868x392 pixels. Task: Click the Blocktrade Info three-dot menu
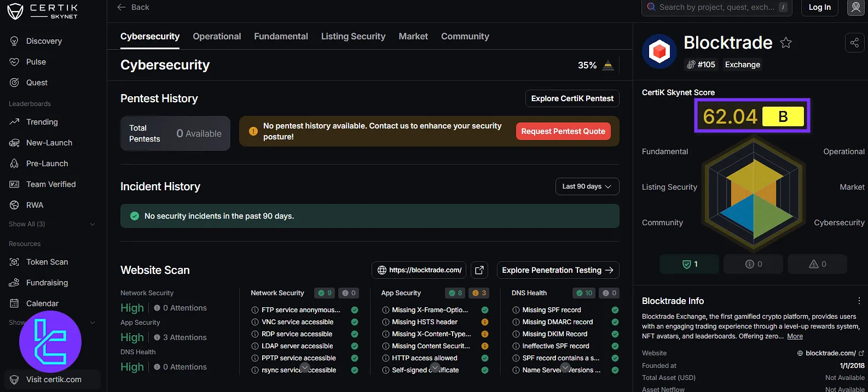859,301
